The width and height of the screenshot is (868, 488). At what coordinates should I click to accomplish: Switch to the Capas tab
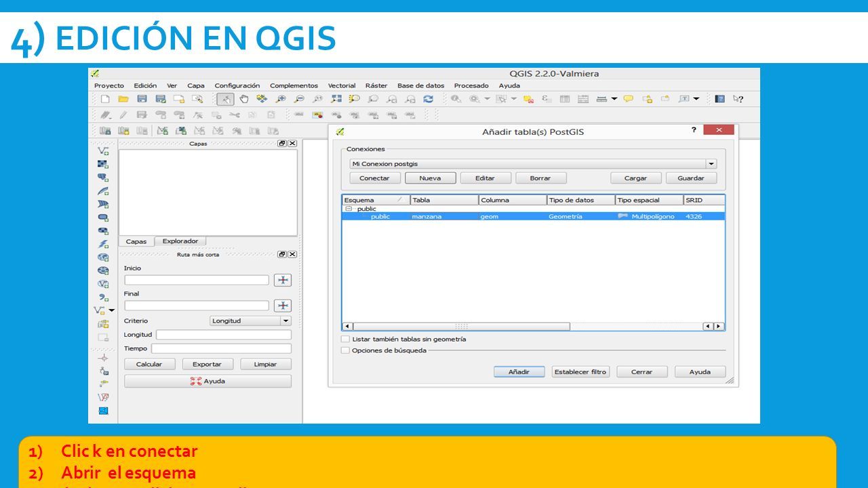[x=136, y=241]
